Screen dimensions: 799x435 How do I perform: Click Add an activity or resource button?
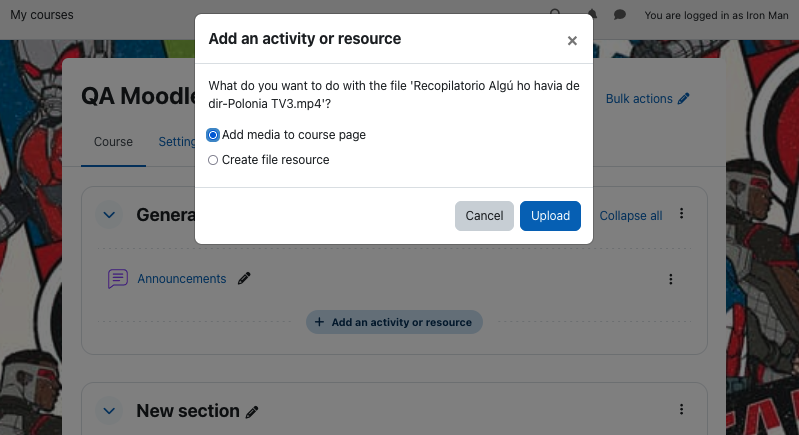pos(394,322)
